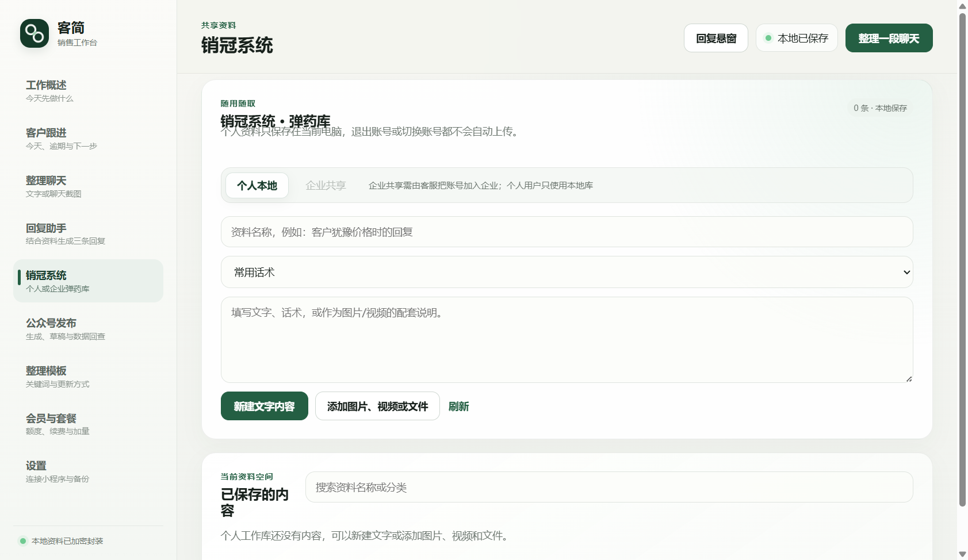This screenshot has height=560, width=968.
Task: Open the 工作概述 sidebar section
Action: 88,91
